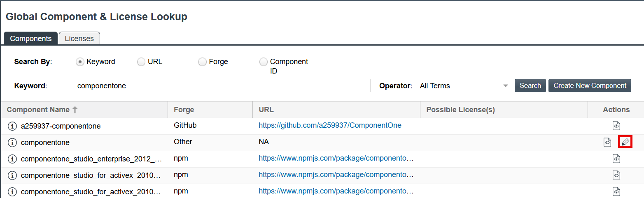Show info for componentone_studio_enterprise_2012 component
This screenshot has width=644, height=198.
(12, 159)
